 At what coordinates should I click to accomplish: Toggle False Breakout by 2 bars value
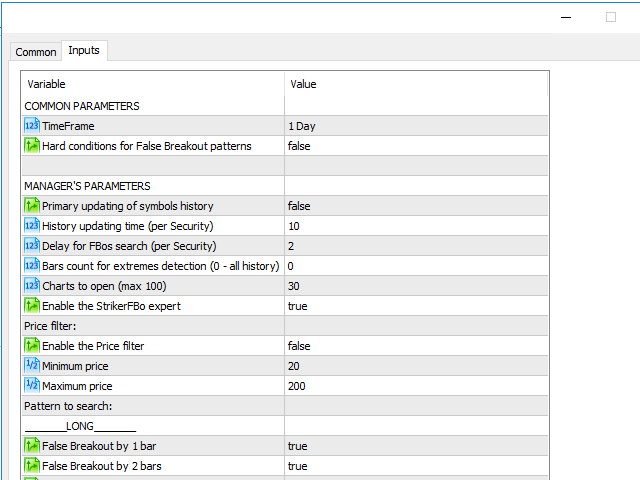pos(415,466)
